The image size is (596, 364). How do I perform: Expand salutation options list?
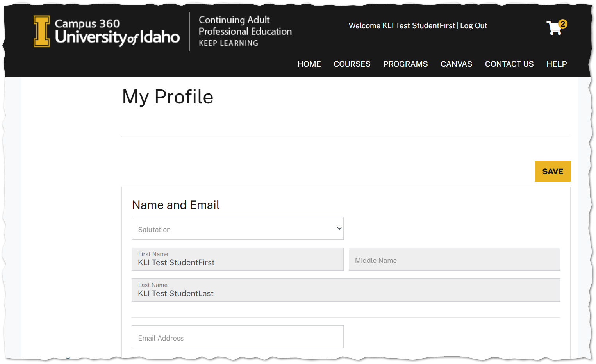[x=237, y=228]
